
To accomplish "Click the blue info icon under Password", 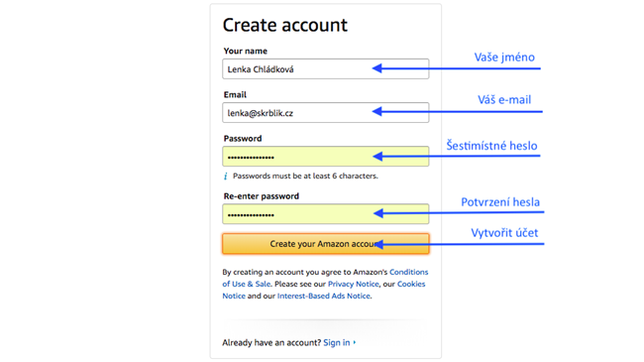I will point(226,177).
